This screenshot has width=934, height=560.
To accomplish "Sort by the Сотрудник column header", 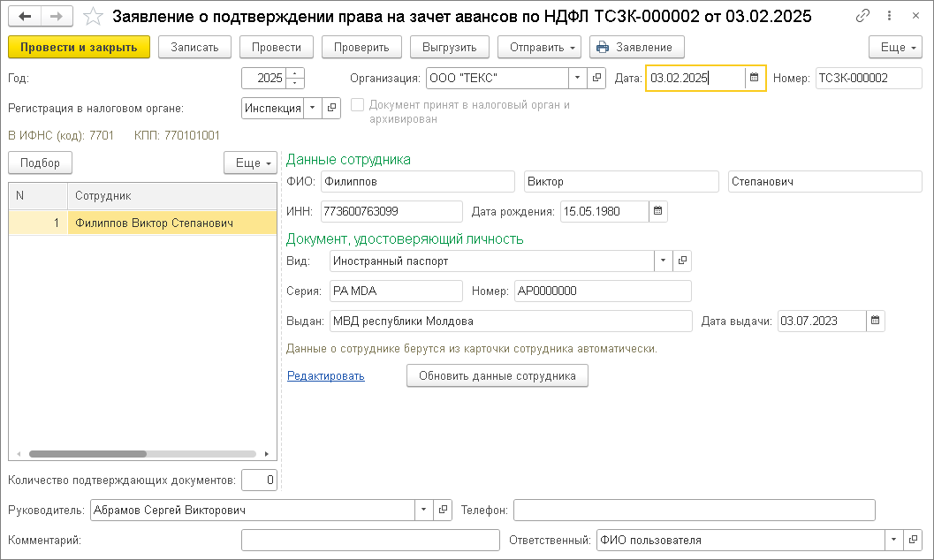I will point(172,196).
